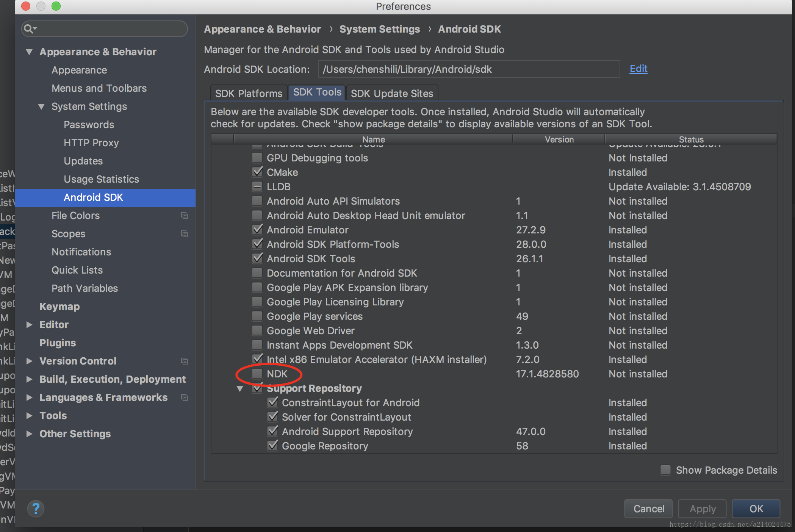Screen dimensions: 795x532
Task: Check the GPU Debugging tools checkbox
Action: tap(257, 158)
